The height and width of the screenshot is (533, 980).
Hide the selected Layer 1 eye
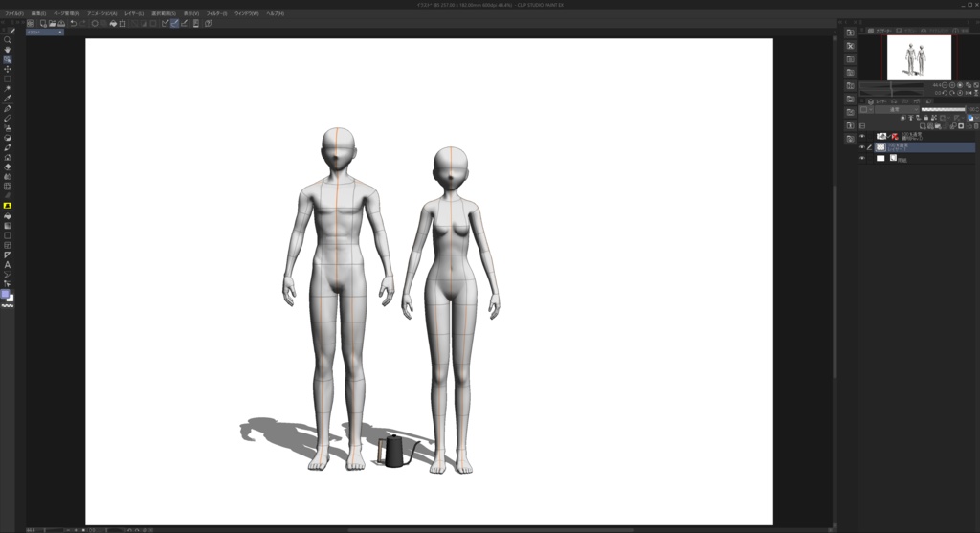[x=862, y=147]
